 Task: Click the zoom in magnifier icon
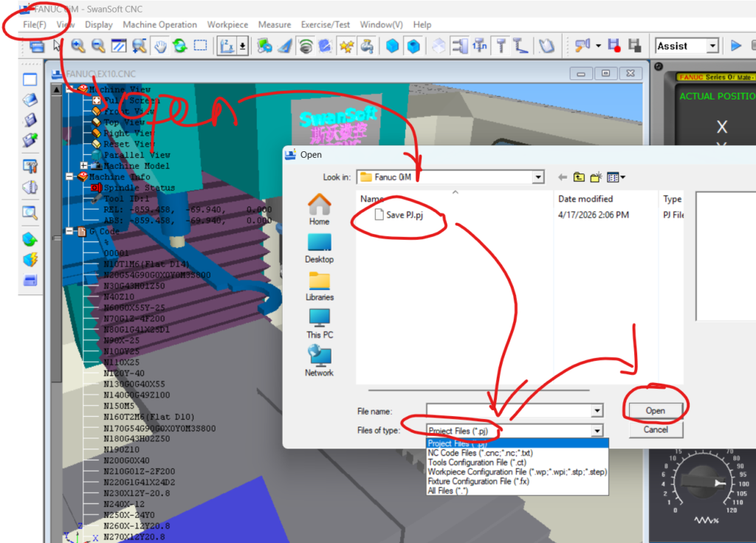point(78,46)
